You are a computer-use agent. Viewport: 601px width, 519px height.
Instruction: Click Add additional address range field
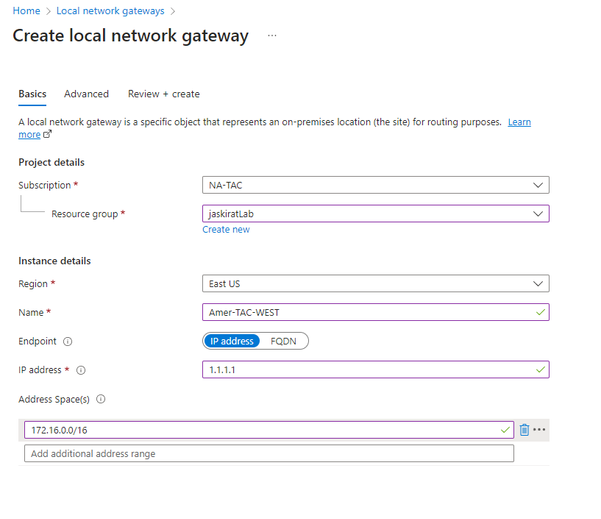(268, 454)
